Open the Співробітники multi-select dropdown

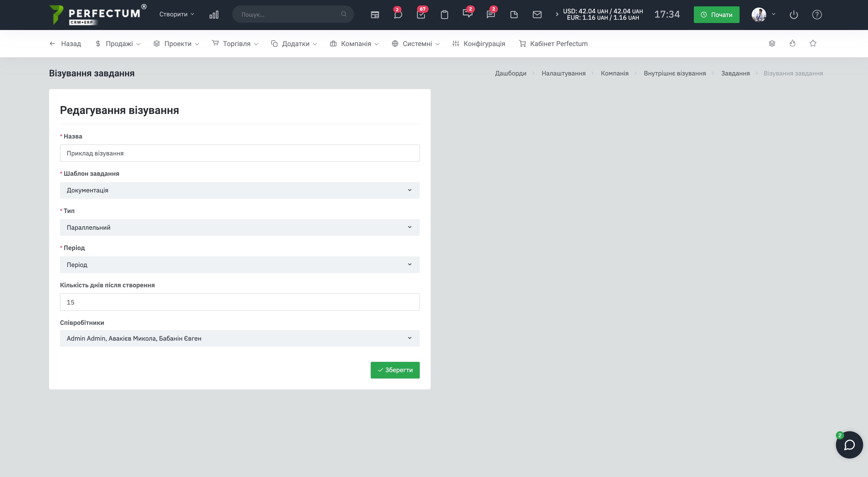(240, 338)
